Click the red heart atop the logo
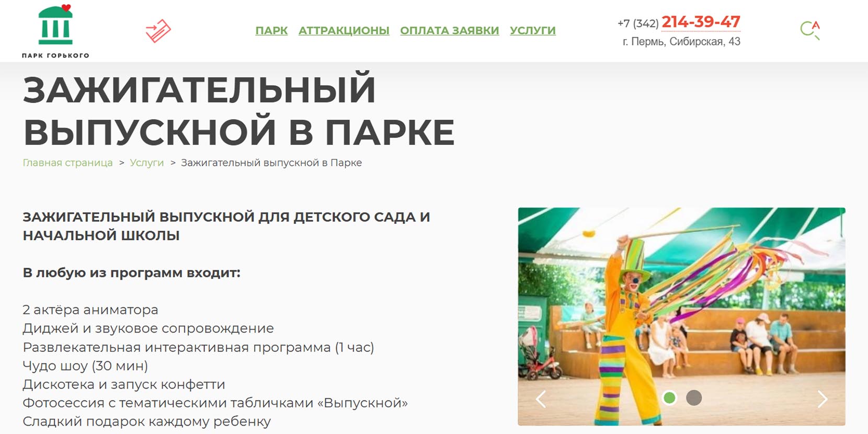Viewport: 868px width, 434px height. pyautogui.click(x=66, y=7)
